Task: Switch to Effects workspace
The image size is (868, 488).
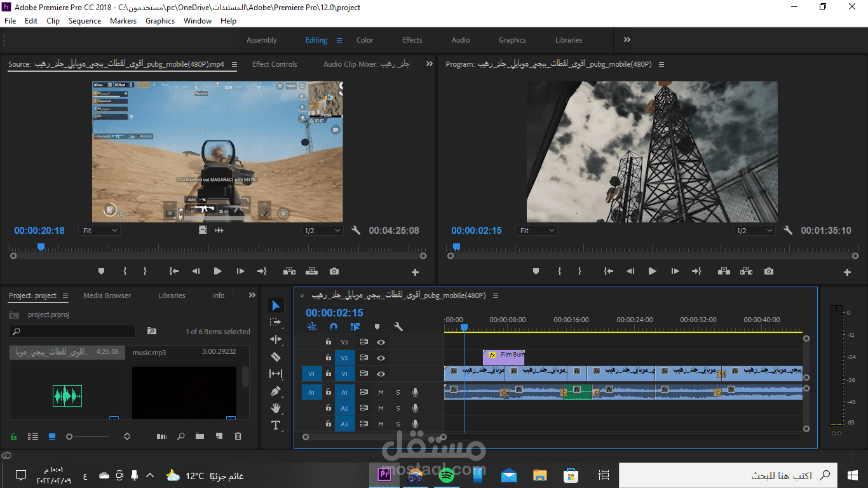Action: (412, 40)
